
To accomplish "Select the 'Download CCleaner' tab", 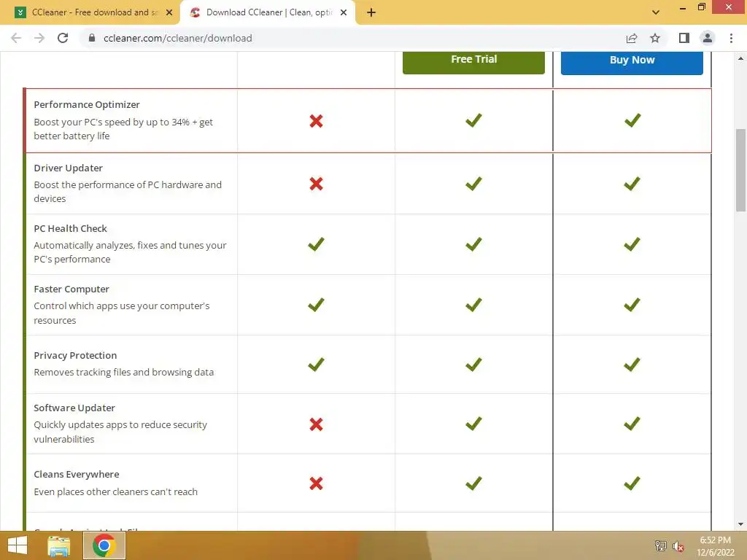I will (268, 13).
